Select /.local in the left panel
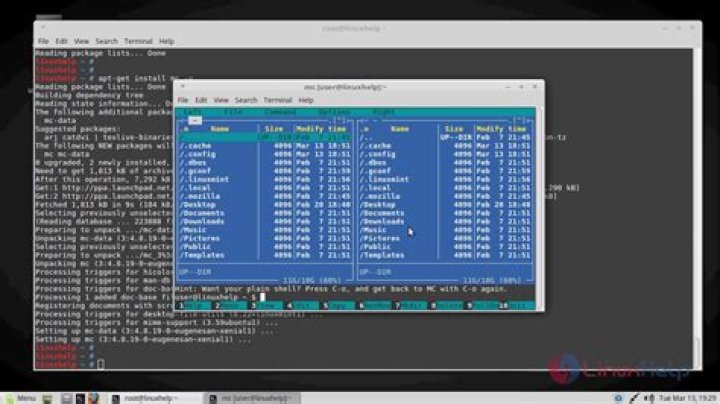720x404 pixels. click(x=264, y=188)
